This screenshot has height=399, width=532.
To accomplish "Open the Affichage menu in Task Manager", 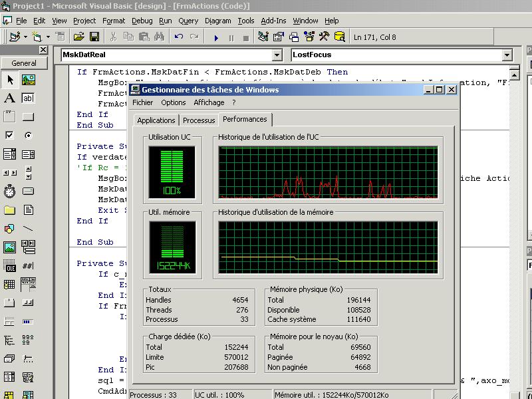I will (209, 102).
